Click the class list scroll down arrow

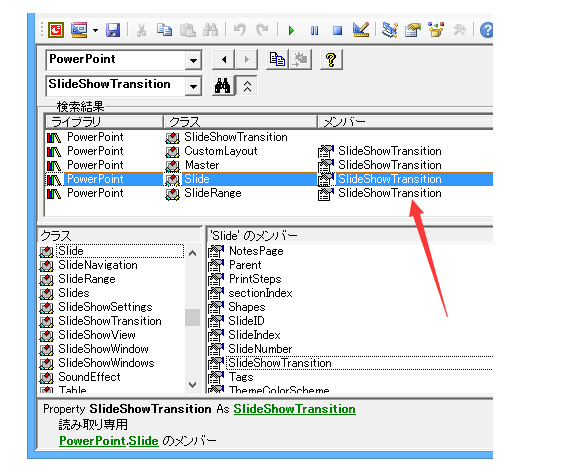pos(193,385)
